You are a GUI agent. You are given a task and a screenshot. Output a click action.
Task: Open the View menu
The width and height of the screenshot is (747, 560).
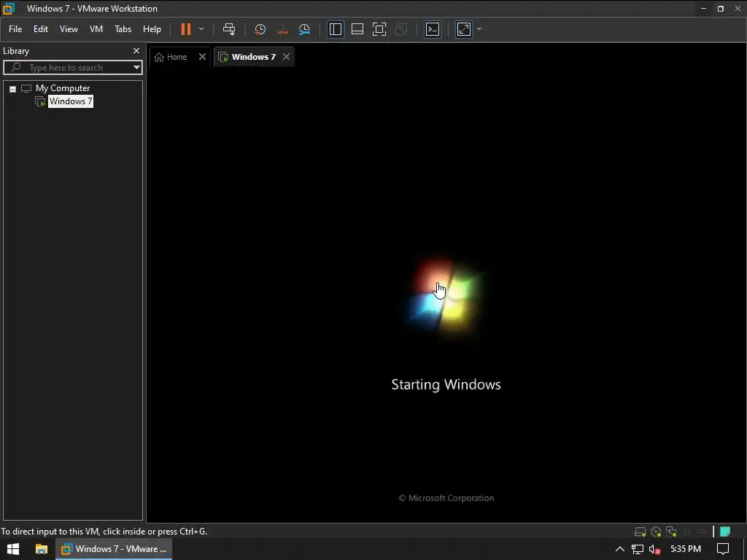[69, 29]
